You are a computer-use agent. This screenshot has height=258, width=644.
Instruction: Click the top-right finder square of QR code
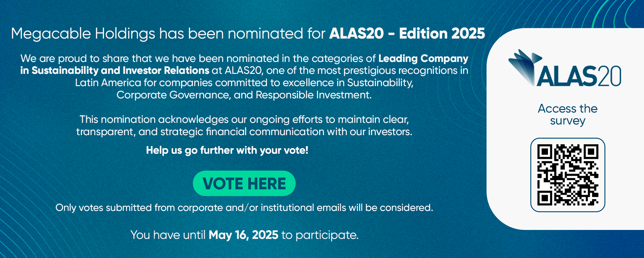pyautogui.click(x=591, y=152)
